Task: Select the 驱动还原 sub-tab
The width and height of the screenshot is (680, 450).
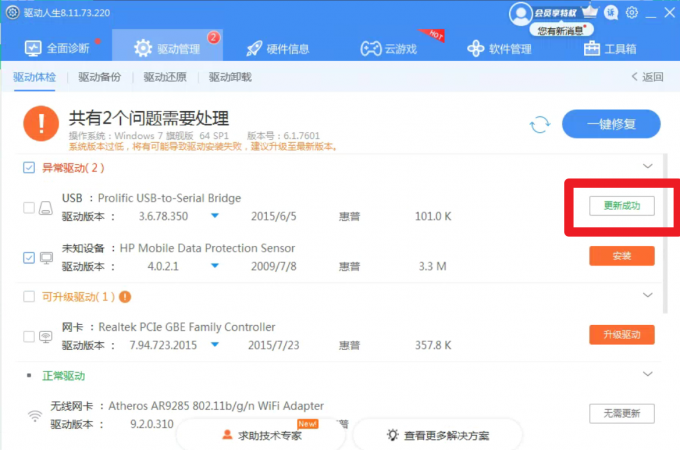Action: point(165,77)
